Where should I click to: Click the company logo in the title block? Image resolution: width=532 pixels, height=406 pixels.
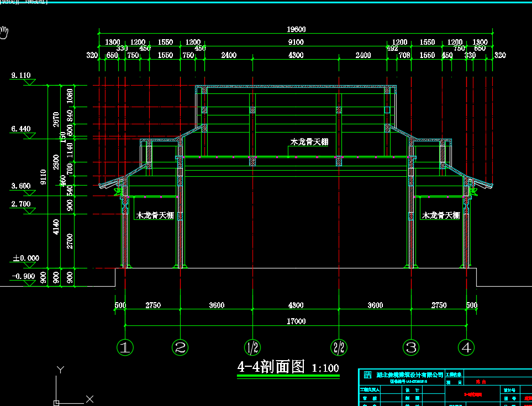coord(367,375)
